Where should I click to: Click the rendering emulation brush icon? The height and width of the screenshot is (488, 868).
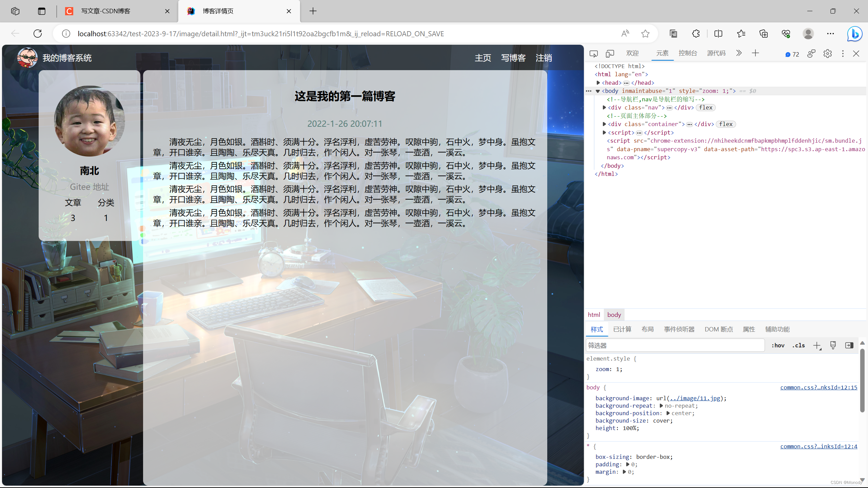(x=833, y=345)
